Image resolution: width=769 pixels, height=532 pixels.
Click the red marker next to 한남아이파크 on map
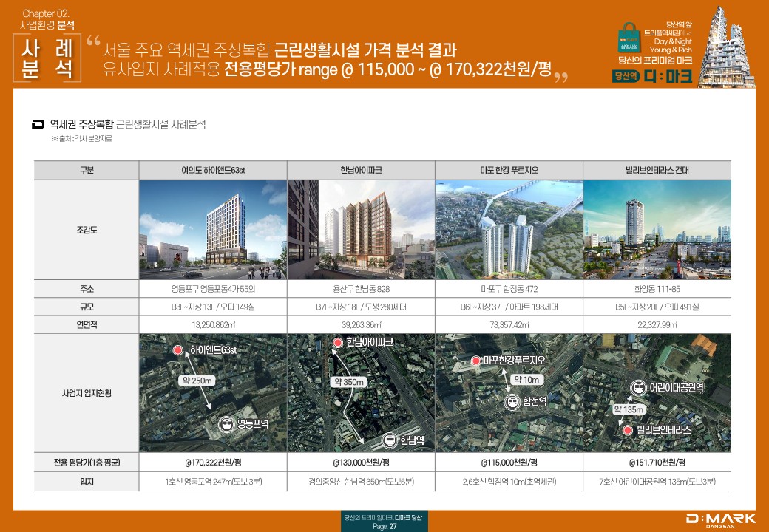tap(337, 343)
